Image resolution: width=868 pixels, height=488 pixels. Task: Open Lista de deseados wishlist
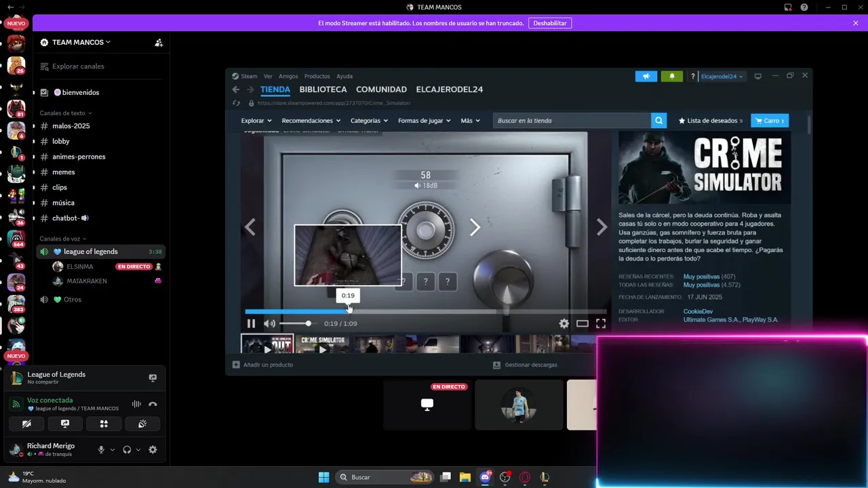(710, 121)
